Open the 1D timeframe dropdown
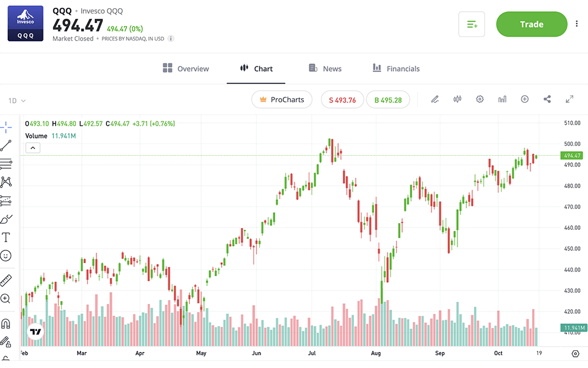Image resolution: width=588 pixels, height=368 pixels. point(17,101)
